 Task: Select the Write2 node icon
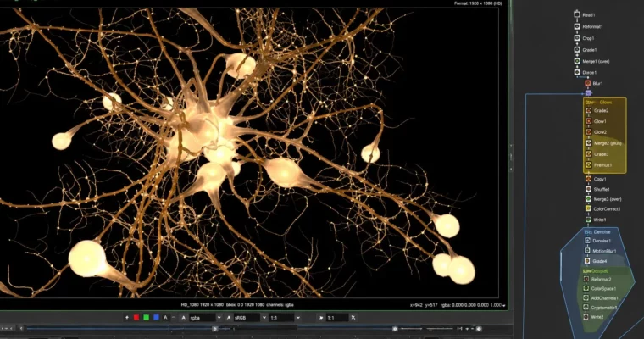(x=586, y=317)
